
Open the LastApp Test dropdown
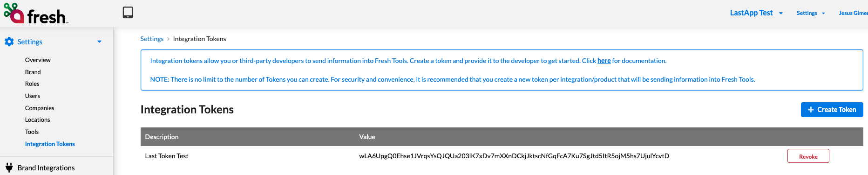pyautogui.click(x=756, y=13)
